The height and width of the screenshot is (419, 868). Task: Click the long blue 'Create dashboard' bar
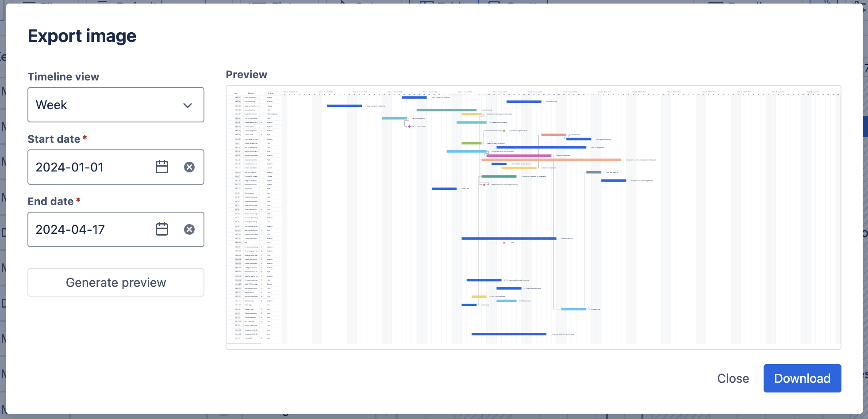pyautogui.click(x=509, y=239)
